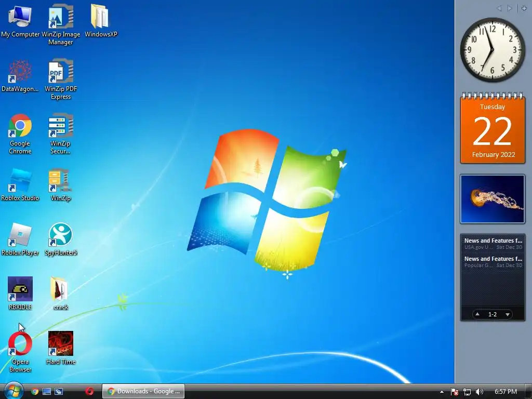Go to previous feed headlines with up arrow
Viewport: 532px width, 399px height.
tap(477, 314)
